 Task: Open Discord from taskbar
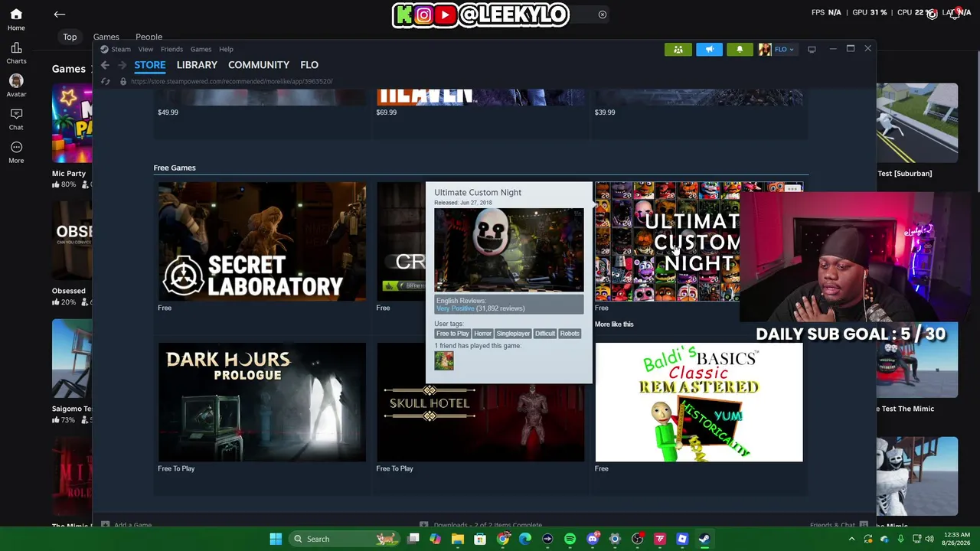[593, 539]
